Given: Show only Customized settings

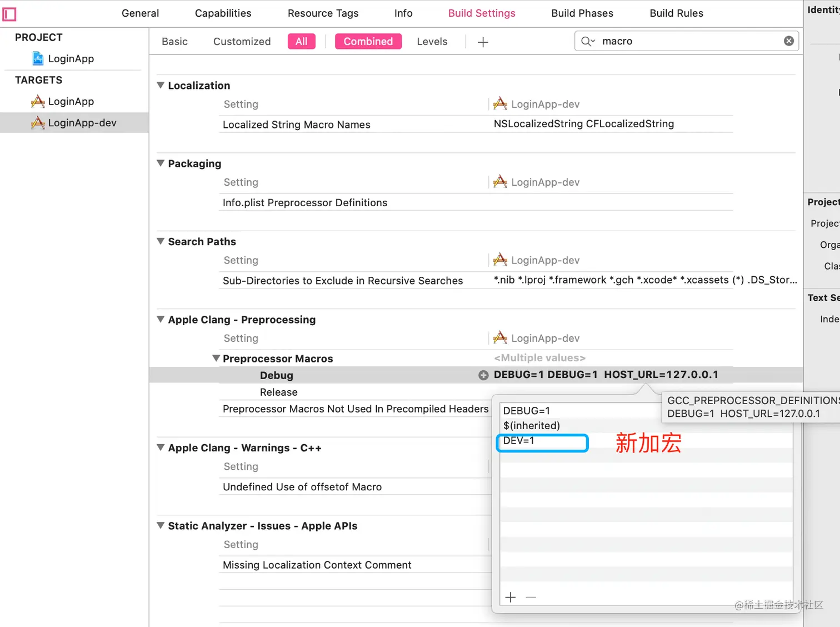Looking at the screenshot, I should click(242, 42).
